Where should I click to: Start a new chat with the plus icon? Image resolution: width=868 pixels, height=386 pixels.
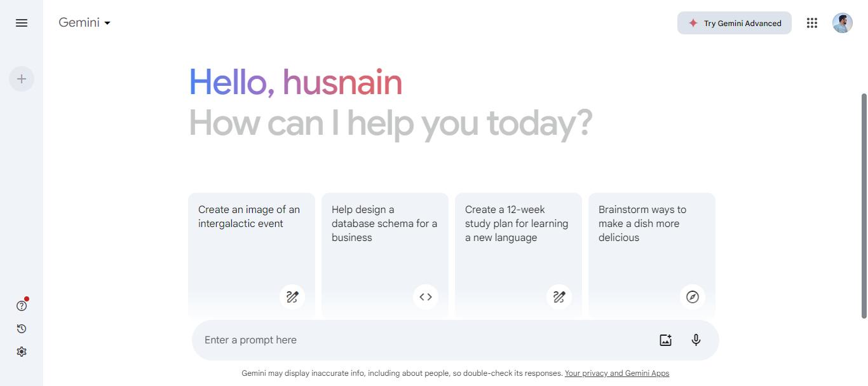click(x=21, y=78)
